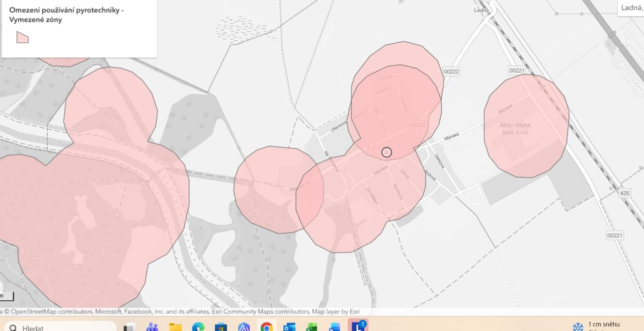Click the 425 road number shield
The width and height of the screenshot is (644, 331).
(624, 193)
